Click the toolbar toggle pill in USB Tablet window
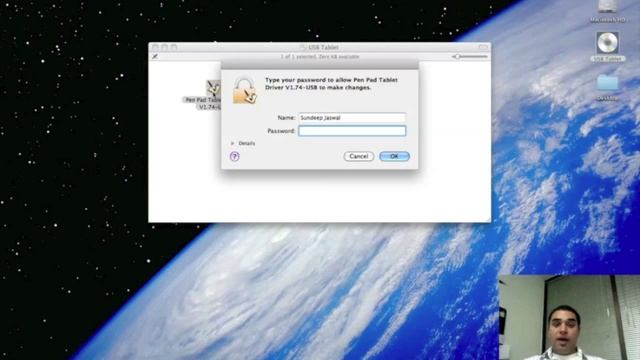This screenshot has width=640, height=360. pyautogui.click(x=483, y=47)
